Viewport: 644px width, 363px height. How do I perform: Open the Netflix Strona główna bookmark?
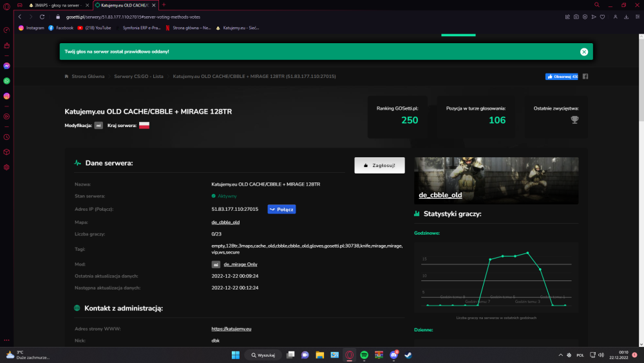click(188, 28)
